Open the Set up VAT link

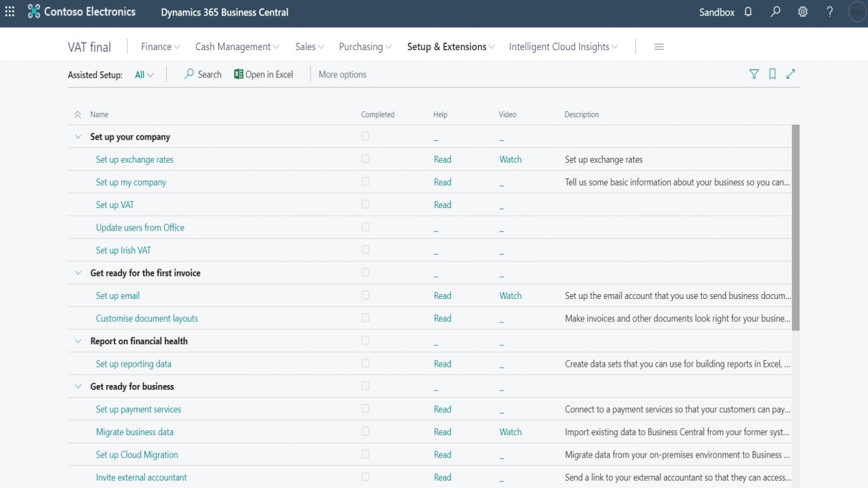(115, 205)
